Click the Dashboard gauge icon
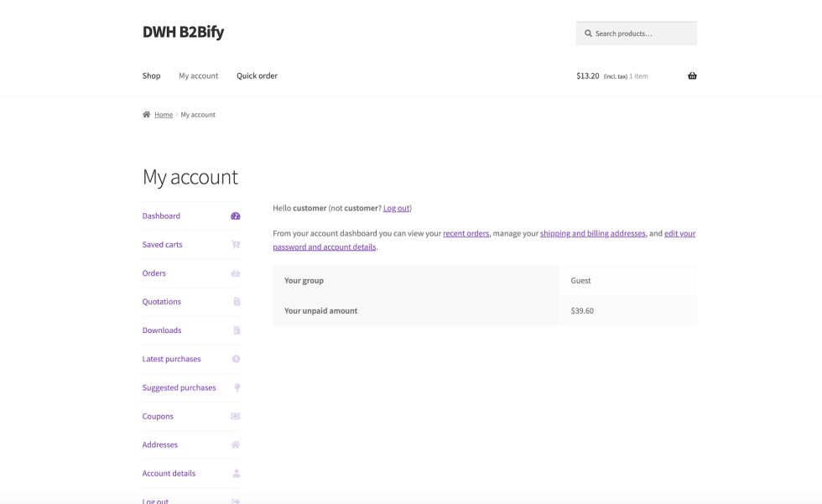 tap(236, 216)
